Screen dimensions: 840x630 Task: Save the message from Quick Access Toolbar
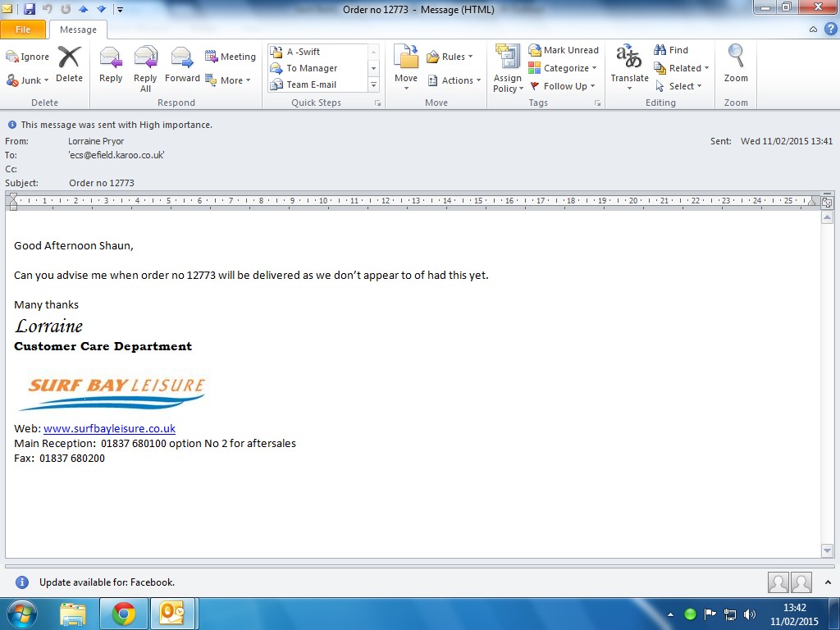point(30,9)
